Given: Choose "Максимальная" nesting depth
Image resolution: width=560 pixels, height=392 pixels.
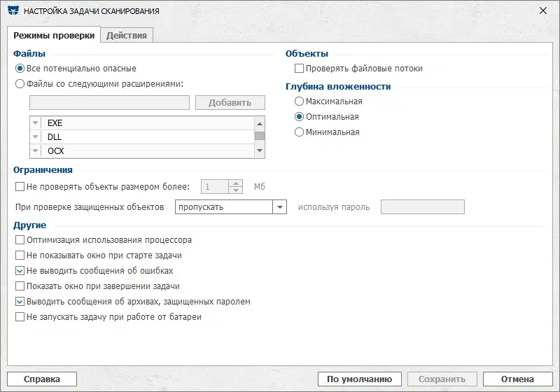Looking at the screenshot, I should pyautogui.click(x=300, y=101).
